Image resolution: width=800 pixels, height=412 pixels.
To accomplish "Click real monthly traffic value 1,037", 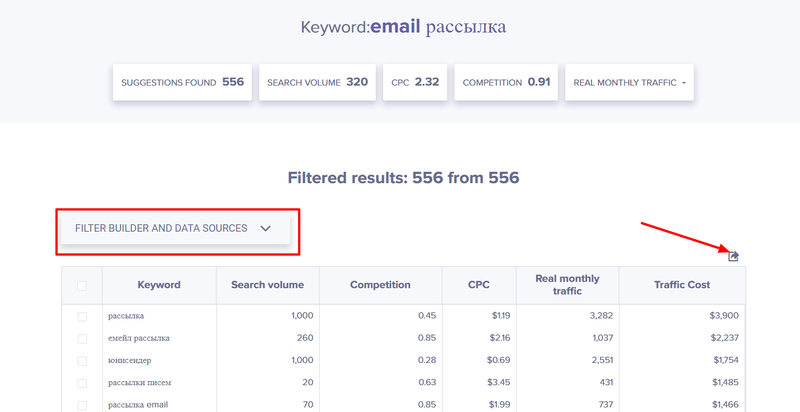I will (x=603, y=338).
